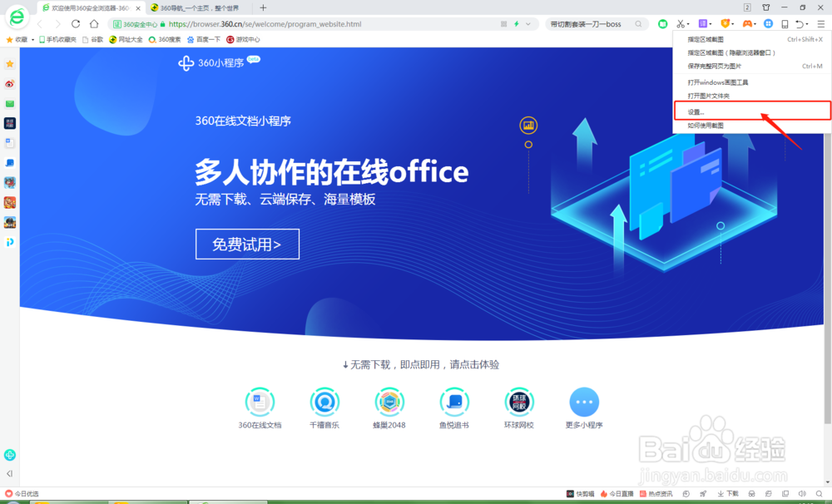832x504 pixels.
Task: Click the skin shirt icon in title bar
Action: click(x=765, y=7)
